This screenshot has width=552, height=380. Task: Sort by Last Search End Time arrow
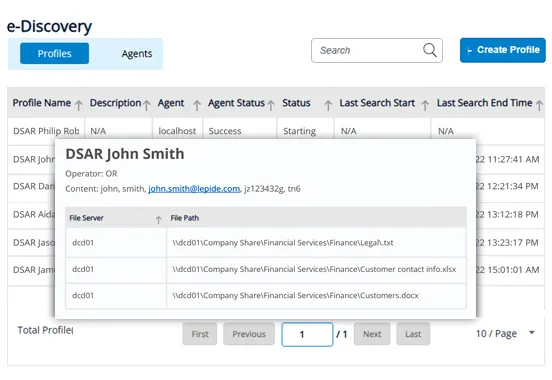[x=539, y=105]
